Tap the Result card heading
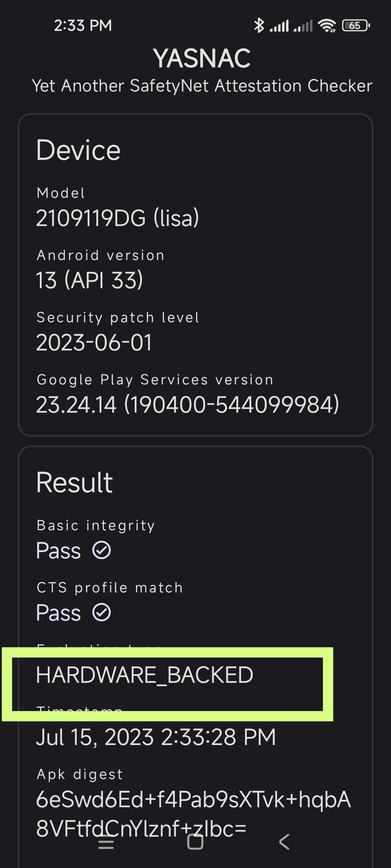 74,482
